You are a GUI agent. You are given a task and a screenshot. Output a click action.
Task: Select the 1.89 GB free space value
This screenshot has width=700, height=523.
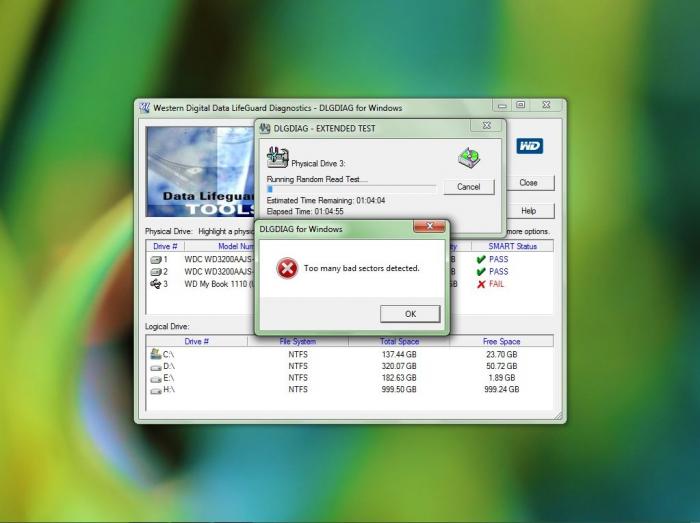point(502,378)
